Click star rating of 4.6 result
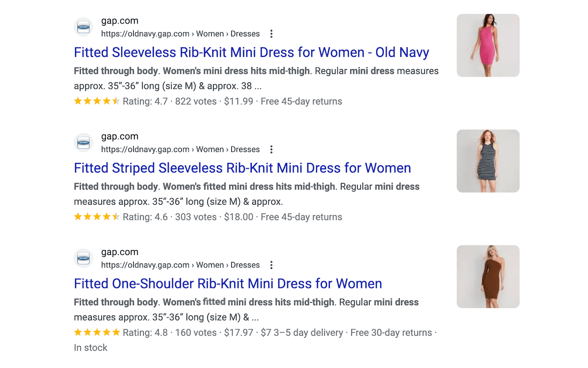The height and width of the screenshot is (368, 588). 97,217
